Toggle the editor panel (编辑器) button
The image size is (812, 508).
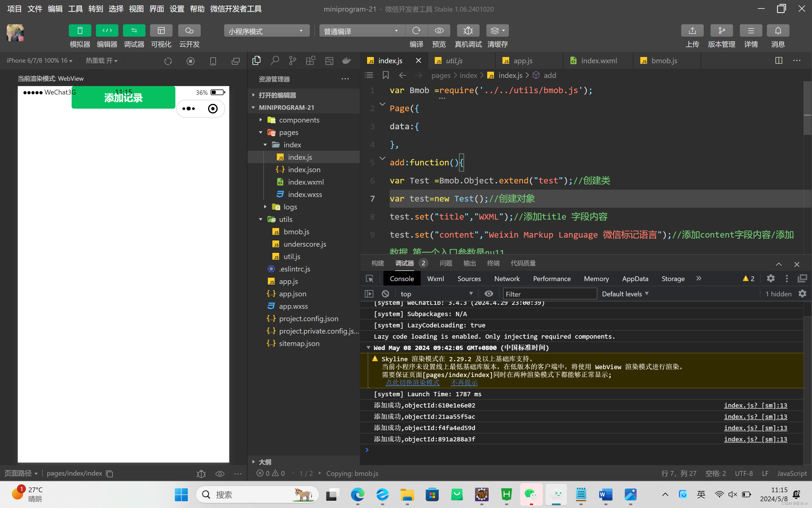tap(107, 30)
